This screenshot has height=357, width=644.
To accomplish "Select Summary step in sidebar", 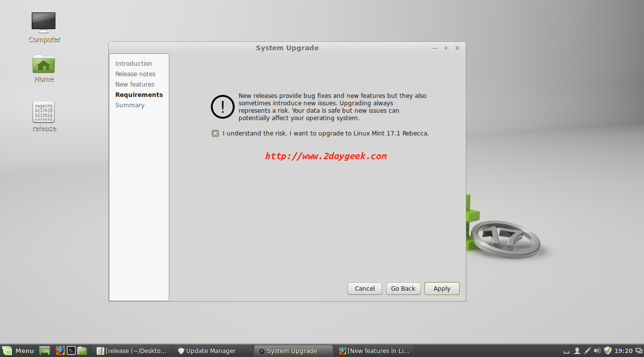I will 130,105.
